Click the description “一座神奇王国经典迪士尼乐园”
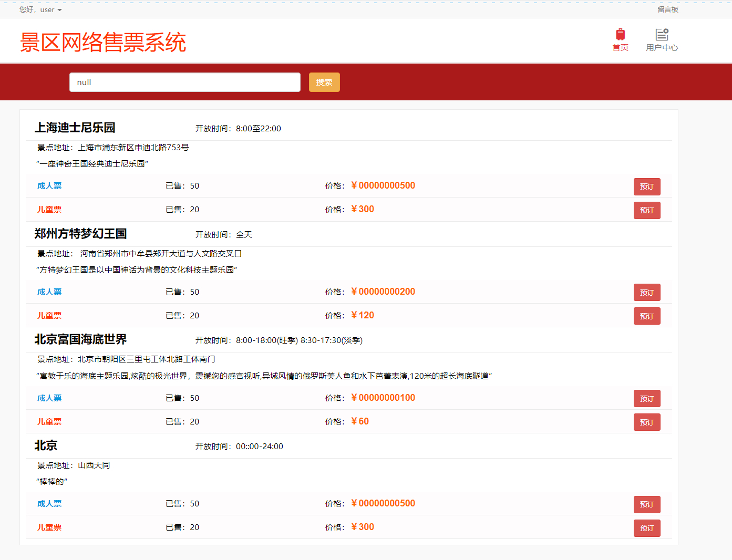This screenshot has height=560, width=732. (x=92, y=164)
